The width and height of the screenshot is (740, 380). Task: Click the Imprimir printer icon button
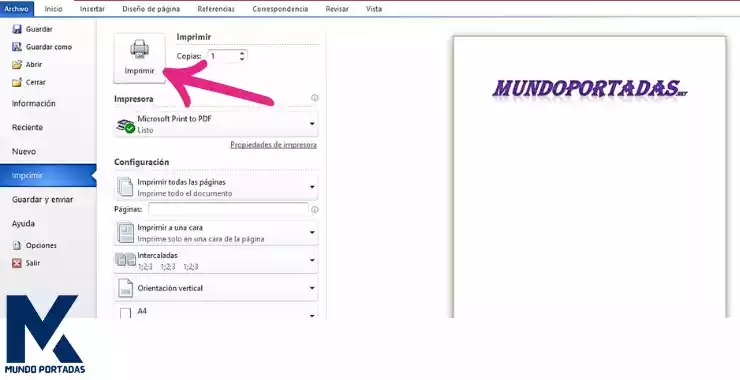139,58
